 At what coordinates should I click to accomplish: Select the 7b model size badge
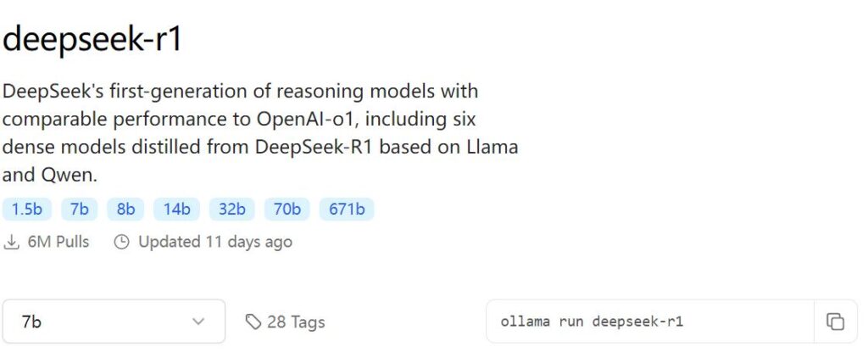(80, 210)
